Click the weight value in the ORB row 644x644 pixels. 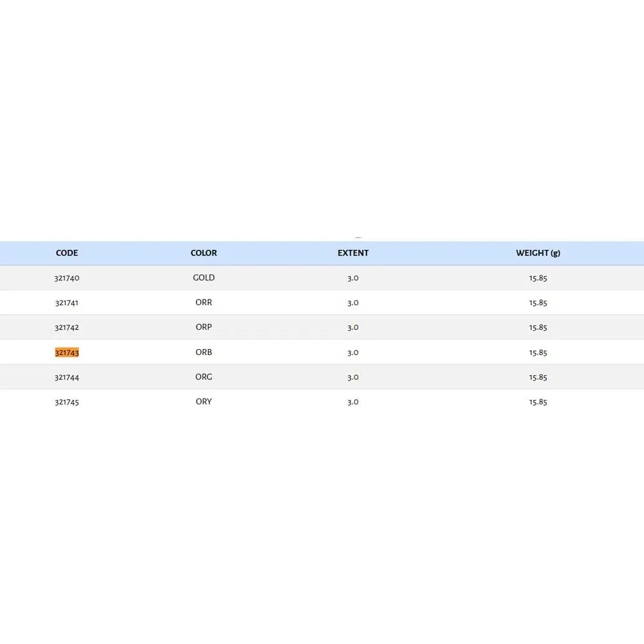(x=538, y=352)
